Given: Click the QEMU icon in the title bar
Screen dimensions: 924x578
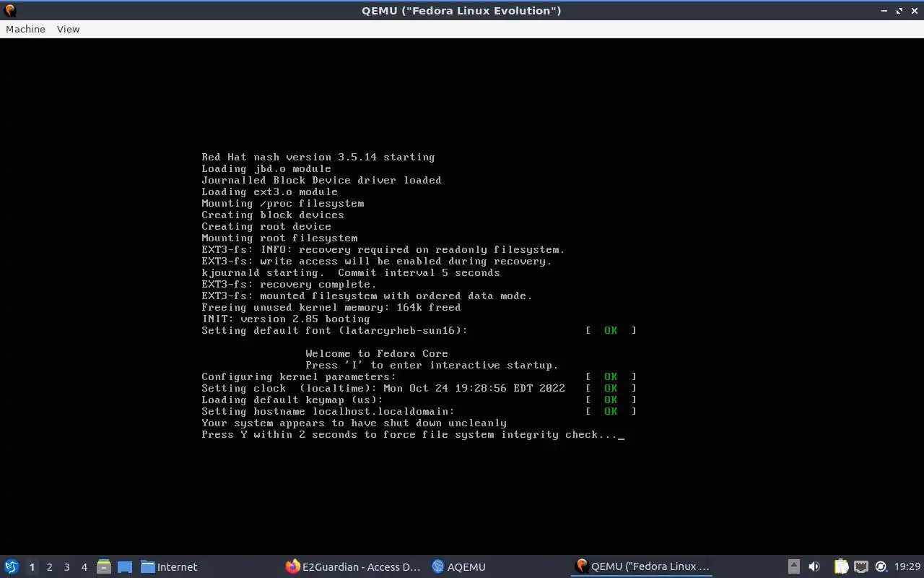Looking at the screenshot, I should pos(10,10).
